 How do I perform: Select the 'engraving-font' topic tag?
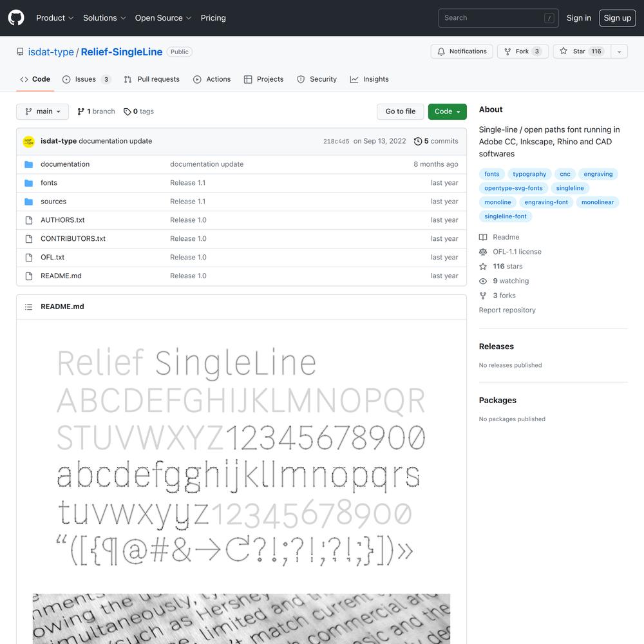[x=546, y=202]
